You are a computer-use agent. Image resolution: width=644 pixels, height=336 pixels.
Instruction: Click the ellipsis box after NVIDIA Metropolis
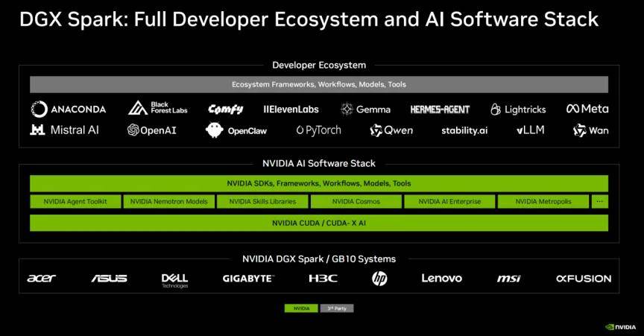tap(600, 202)
